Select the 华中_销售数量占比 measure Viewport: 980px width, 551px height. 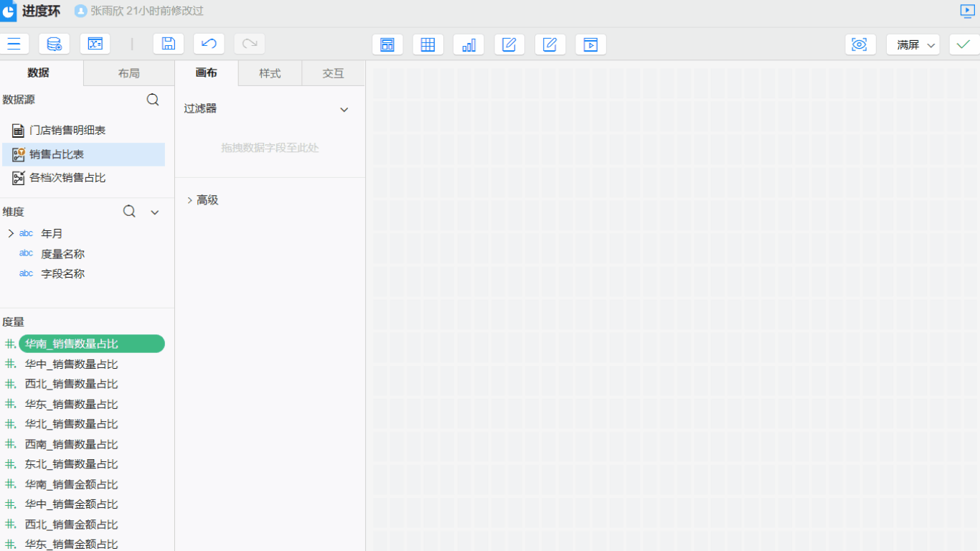click(71, 364)
